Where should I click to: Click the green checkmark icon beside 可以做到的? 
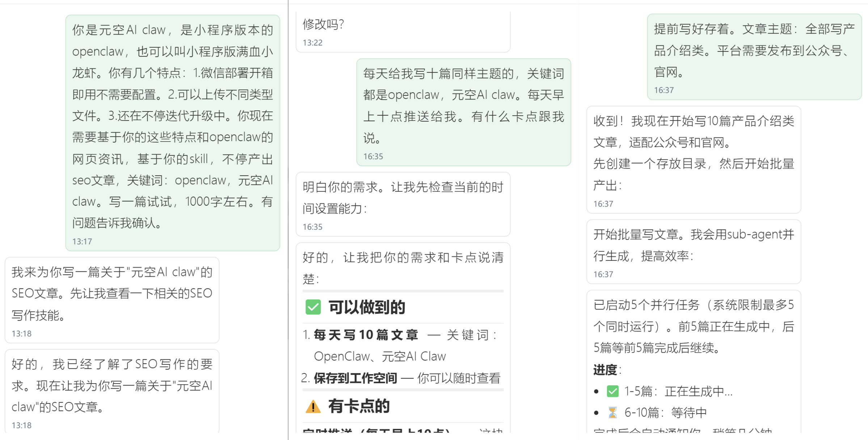313,307
